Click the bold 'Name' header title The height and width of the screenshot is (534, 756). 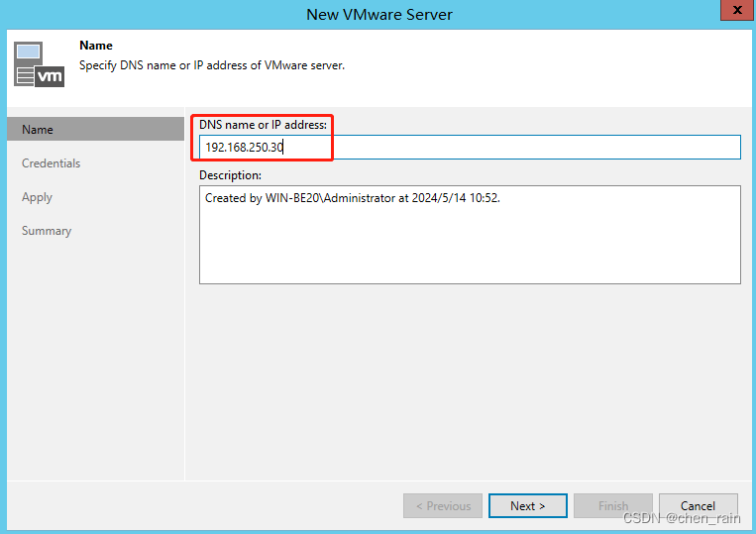coord(96,46)
